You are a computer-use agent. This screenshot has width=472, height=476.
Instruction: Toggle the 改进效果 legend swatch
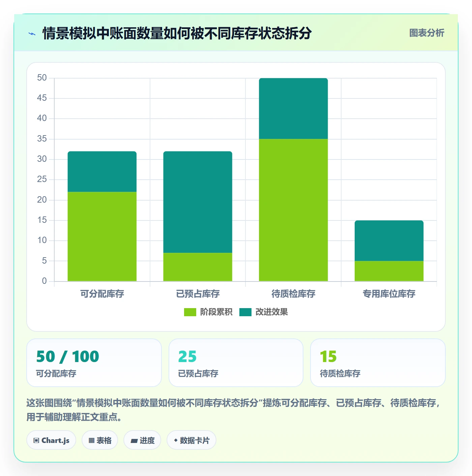245,312
